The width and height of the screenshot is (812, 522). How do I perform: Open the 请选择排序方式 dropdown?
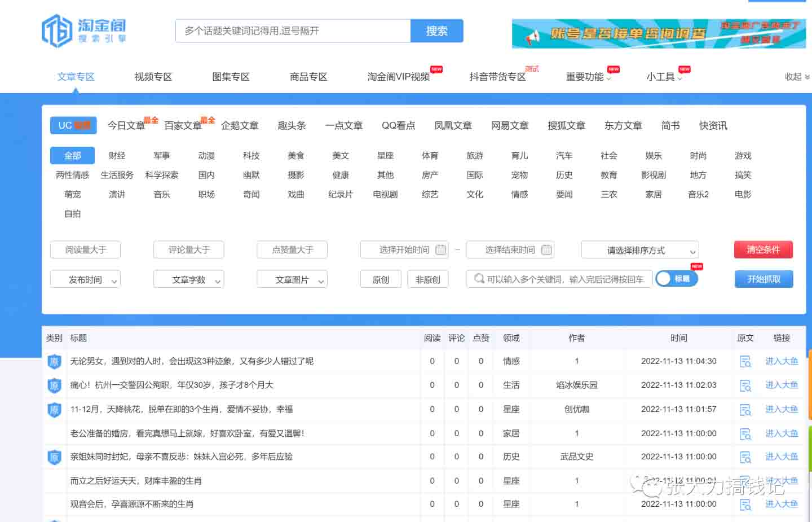(x=640, y=250)
